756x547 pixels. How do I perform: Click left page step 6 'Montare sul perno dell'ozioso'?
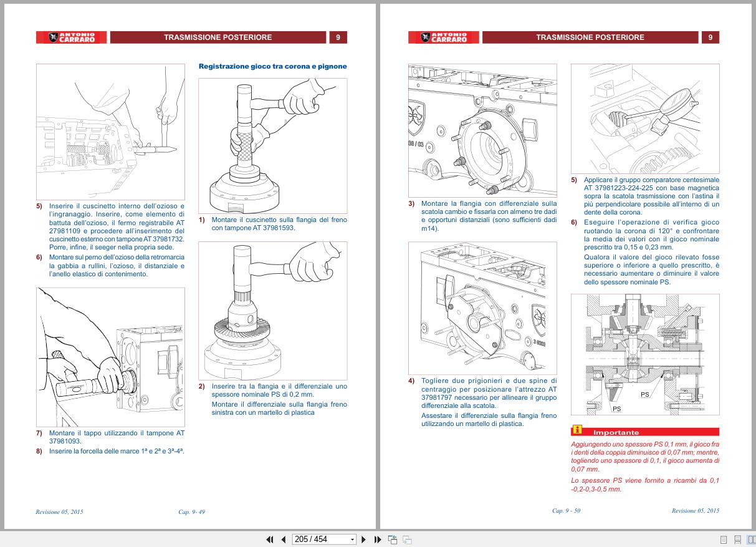coord(117,266)
